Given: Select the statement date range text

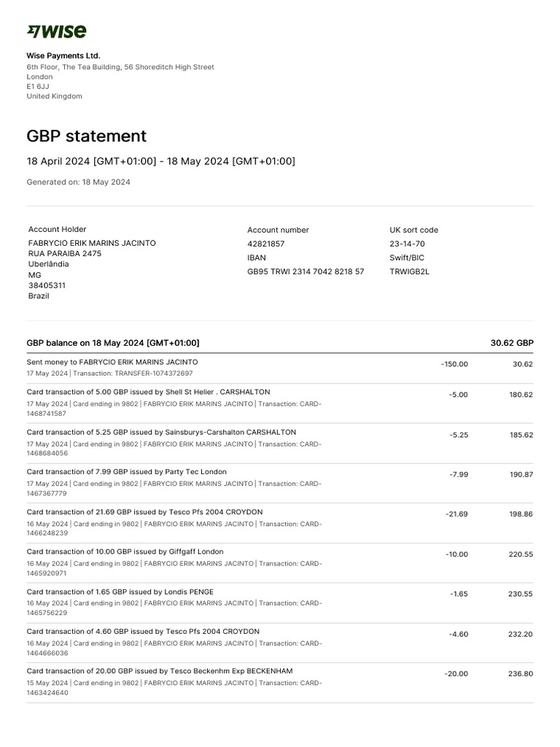Looking at the screenshot, I should [x=160, y=161].
